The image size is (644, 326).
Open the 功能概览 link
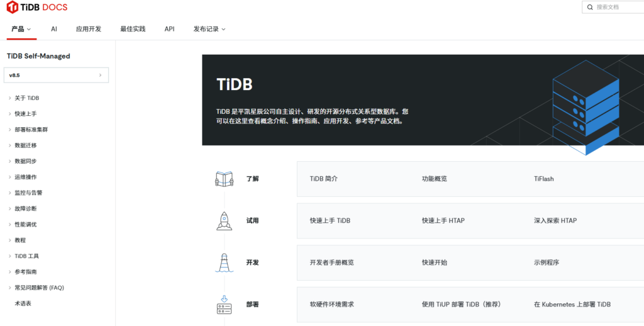pyautogui.click(x=435, y=179)
